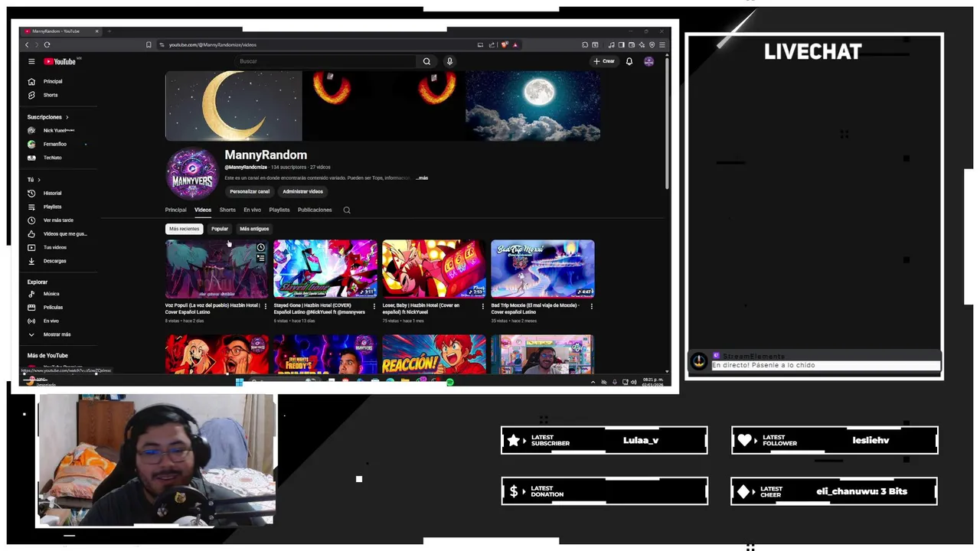
Task: Click the Brave shield icon
Action: pos(505,45)
